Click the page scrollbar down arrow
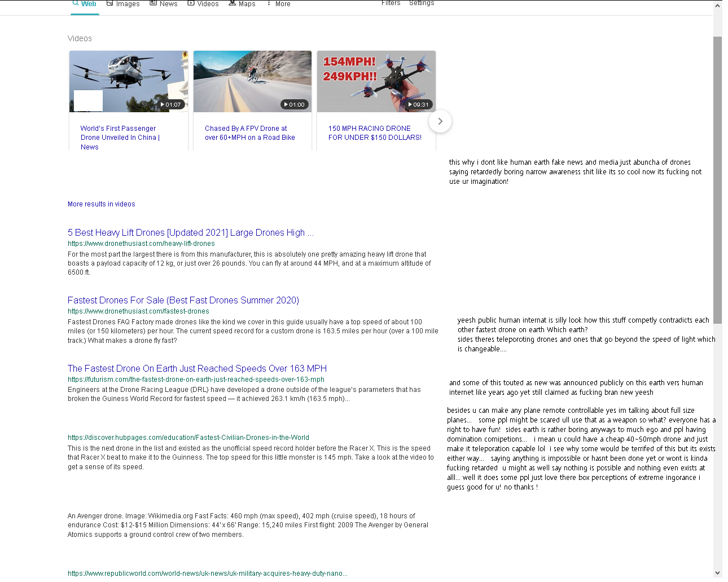The width and height of the screenshot is (728, 582). pyautogui.click(x=718, y=573)
